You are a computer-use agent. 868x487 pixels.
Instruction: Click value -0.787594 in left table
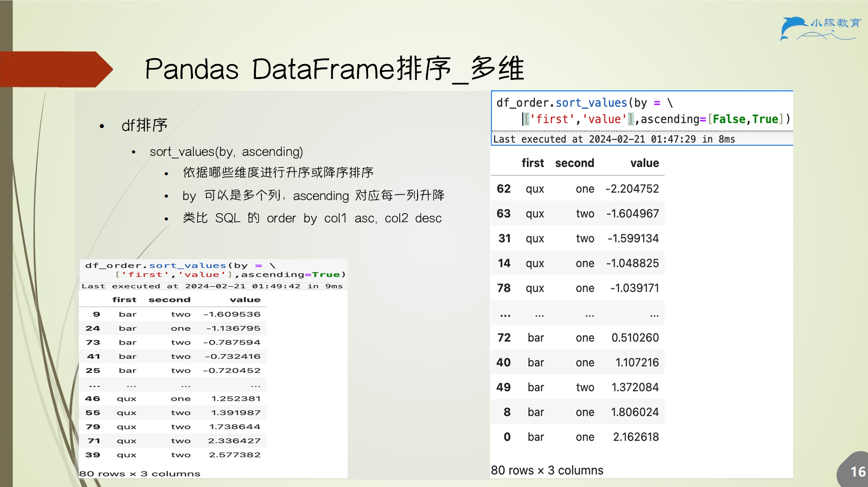click(x=232, y=343)
